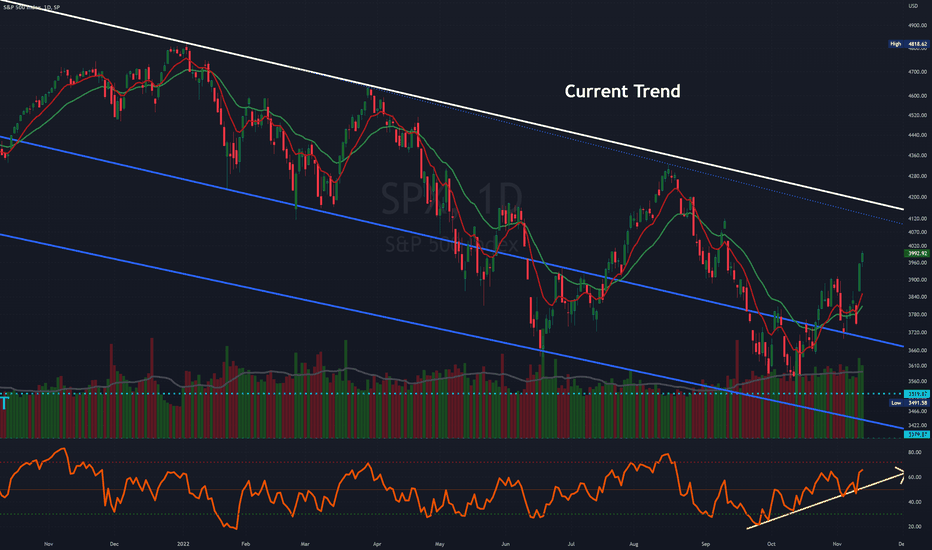932x550 pixels.
Task: Click the cyan 3379.87 price label
Action: pyautogui.click(x=916, y=435)
